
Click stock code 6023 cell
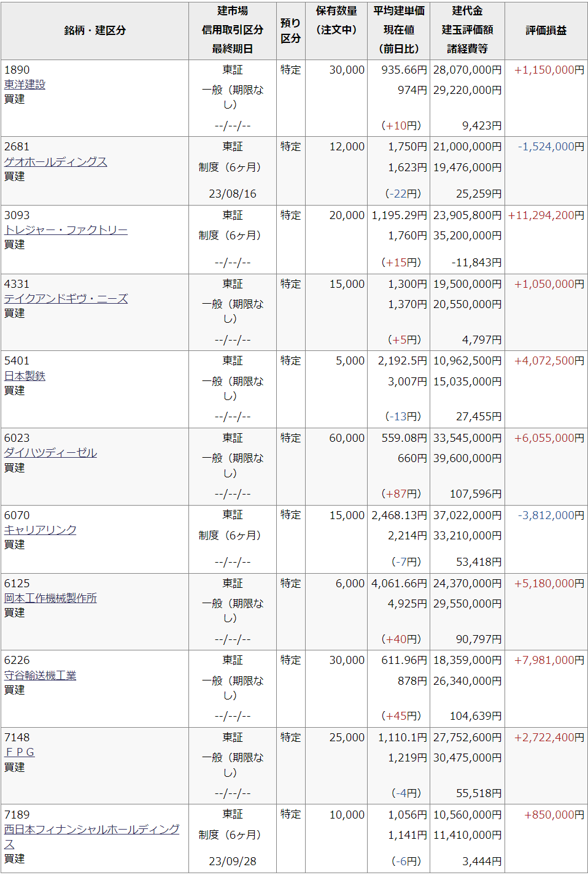(17, 438)
